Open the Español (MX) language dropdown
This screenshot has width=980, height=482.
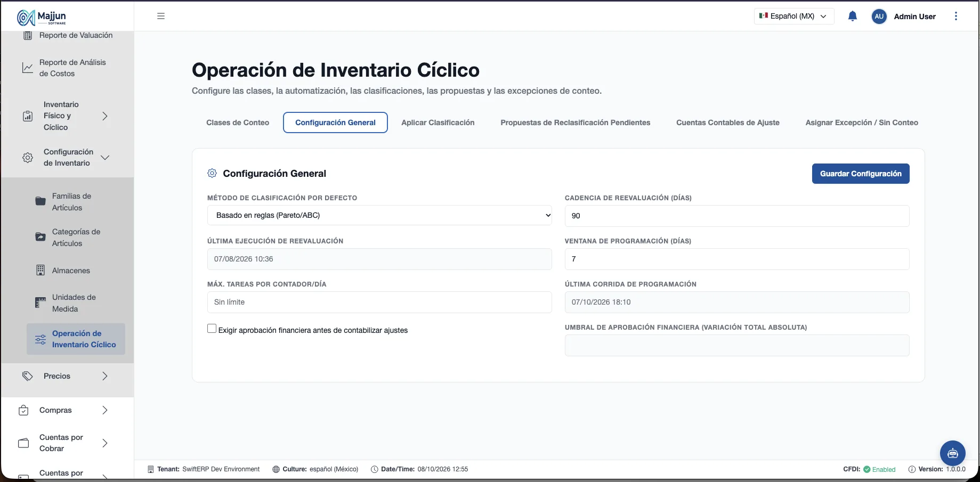pyautogui.click(x=794, y=16)
